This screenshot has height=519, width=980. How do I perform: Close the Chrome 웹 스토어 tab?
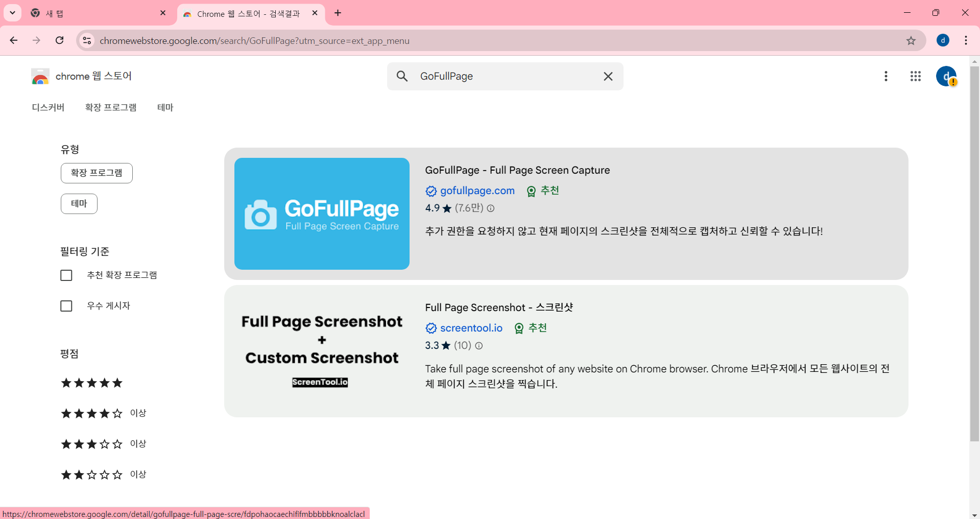pyautogui.click(x=315, y=13)
